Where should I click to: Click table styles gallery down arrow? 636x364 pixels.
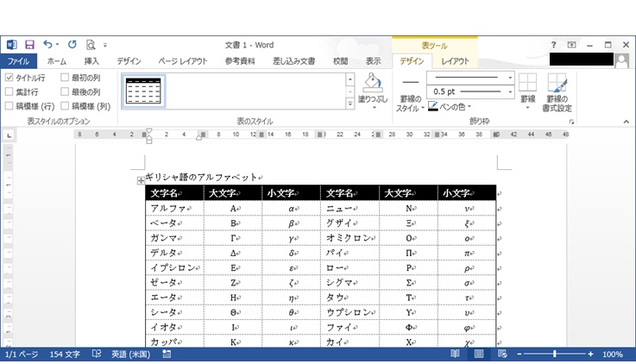click(x=350, y=91)
